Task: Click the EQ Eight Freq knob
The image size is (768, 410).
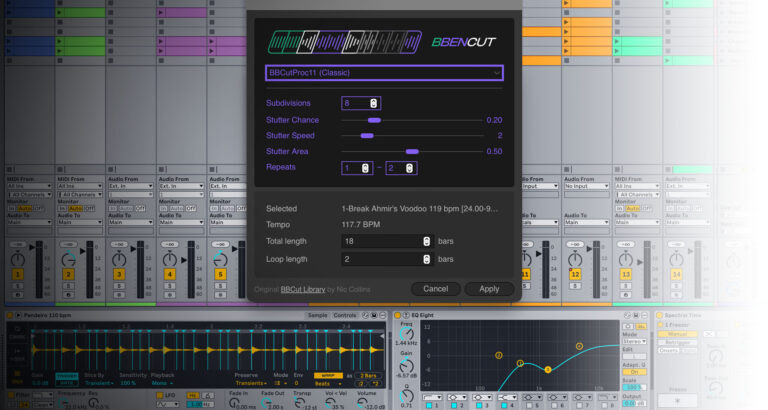Action: [x=406, y=334]
